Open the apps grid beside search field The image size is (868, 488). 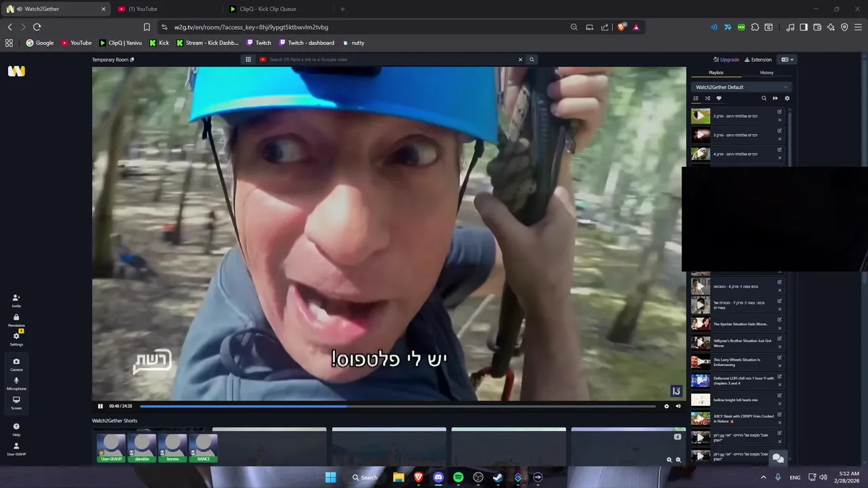click(x=248, y=60)
